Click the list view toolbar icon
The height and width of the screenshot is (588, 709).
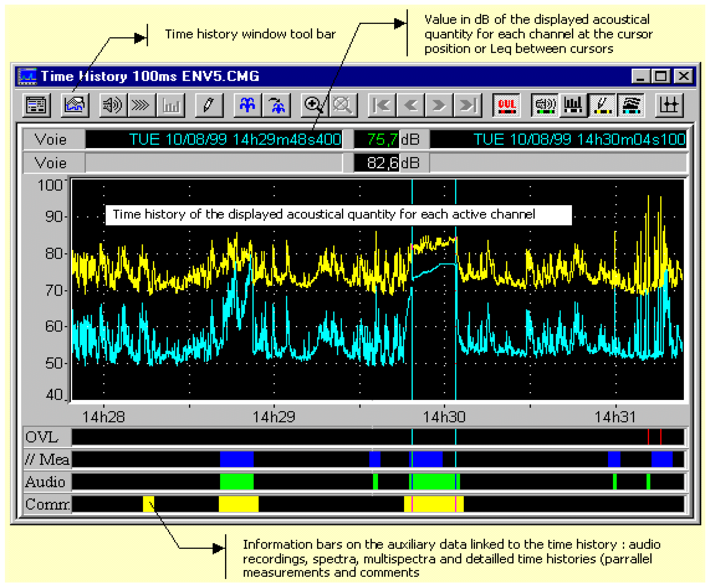(36, 105)
